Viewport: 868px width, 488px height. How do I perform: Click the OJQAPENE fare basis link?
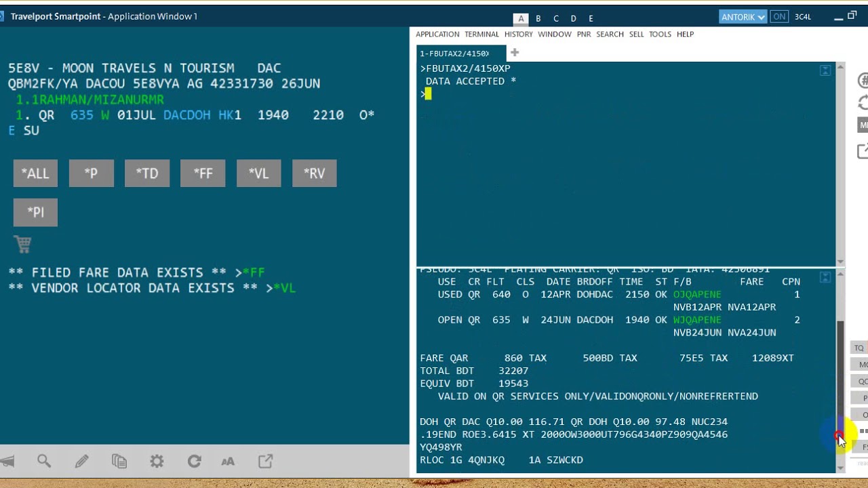point(697,294)
